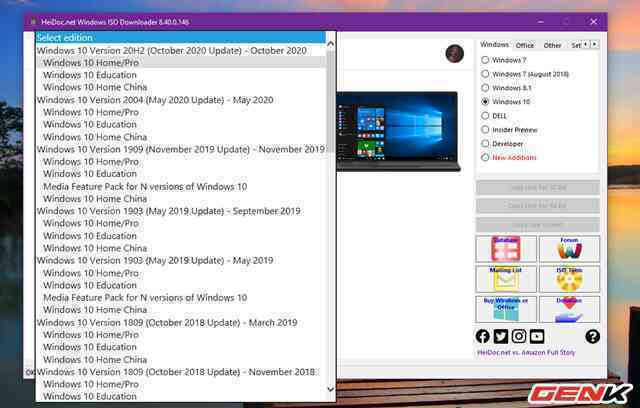This screenshot has width=640, height=408.
Task: Choose Windows 10 Education under Version 1909
Action: [181, 174]
